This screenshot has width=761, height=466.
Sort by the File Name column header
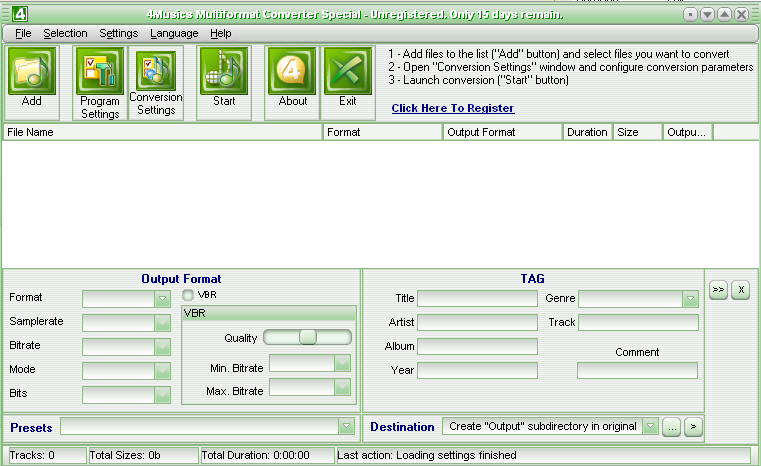pos(163,132)
